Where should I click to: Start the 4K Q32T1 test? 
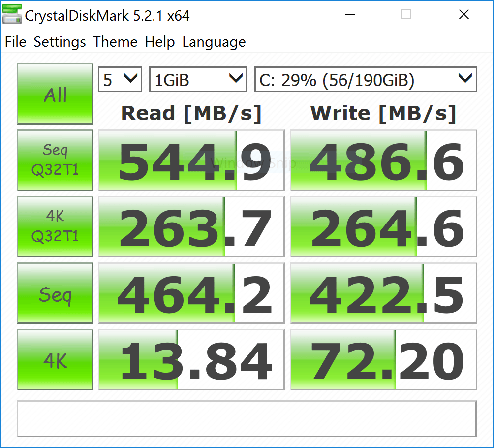click(x=55, y=226)
